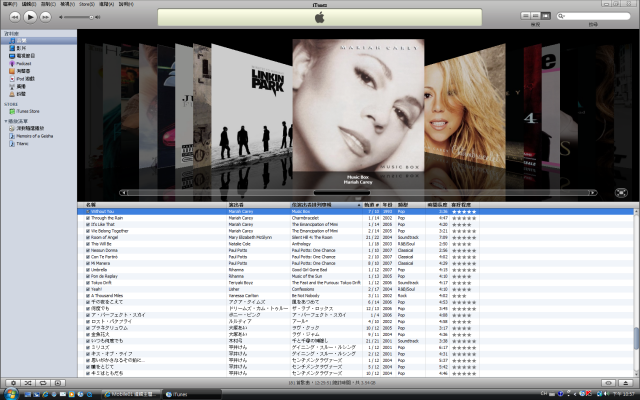Image resolution: width=640 pixels, height=400 pixels.
Task: Uncheck the We Belong Together song checkbox
Action: click(x=88, y=231)
